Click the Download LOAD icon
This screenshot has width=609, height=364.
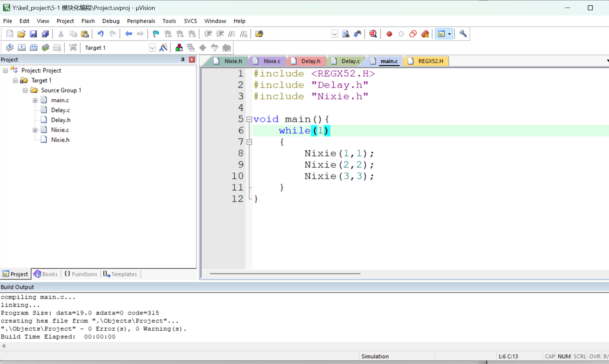[73, 48]
